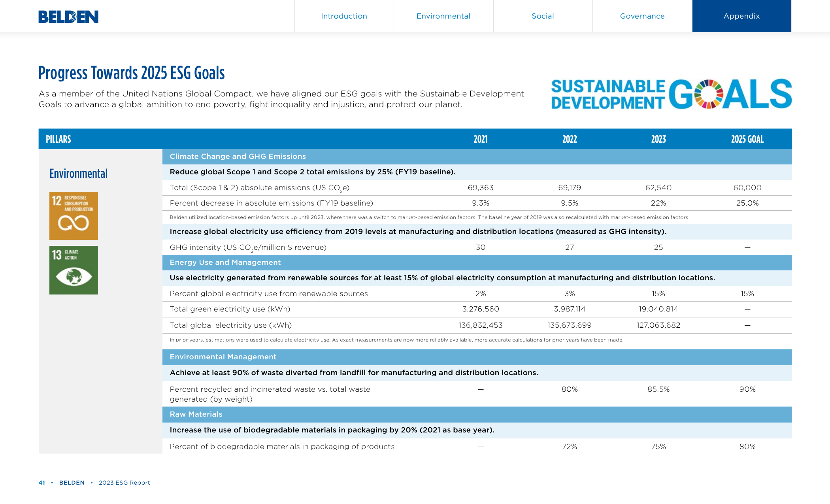
Task: Click the Total green electricity use row label
Action: tap(230, 309)
